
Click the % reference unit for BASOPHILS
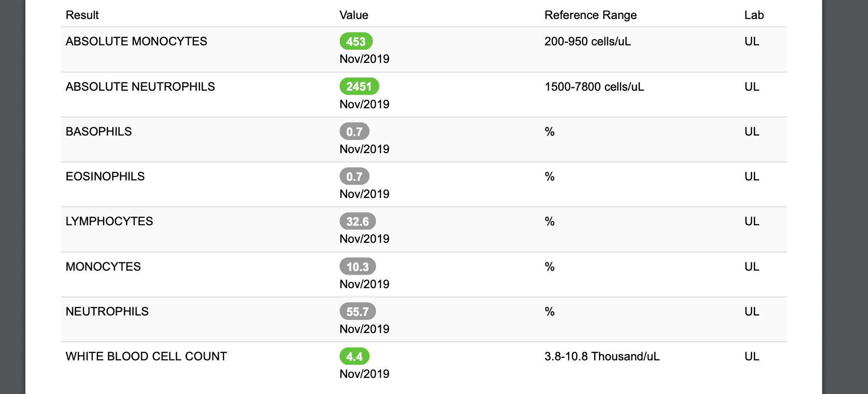pos(550,132)
